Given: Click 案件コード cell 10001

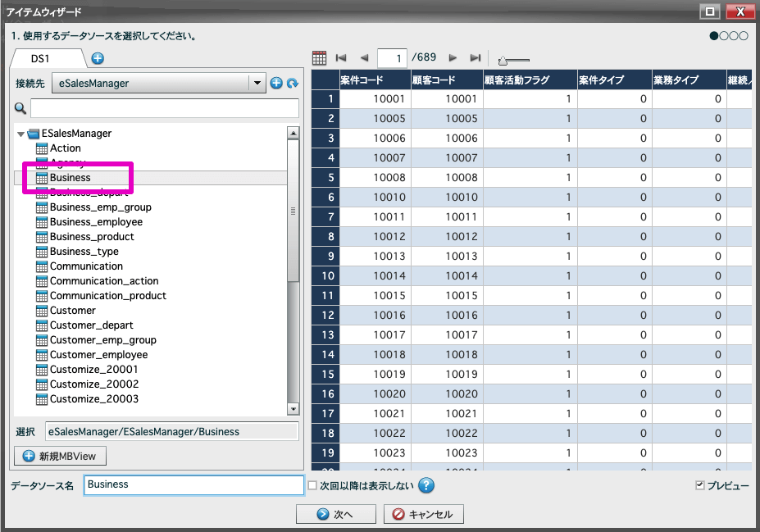Looking at the screenshot, I should (x=375, y=99).
